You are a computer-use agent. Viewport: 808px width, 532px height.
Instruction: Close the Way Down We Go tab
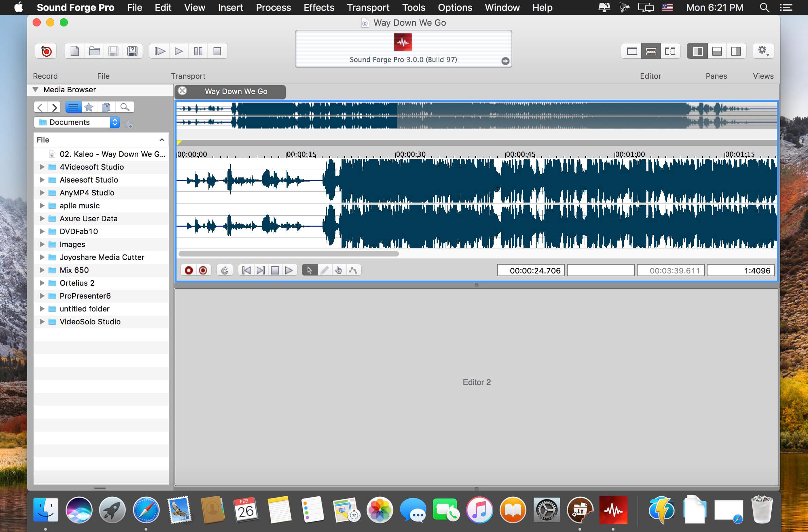[182, 91]
